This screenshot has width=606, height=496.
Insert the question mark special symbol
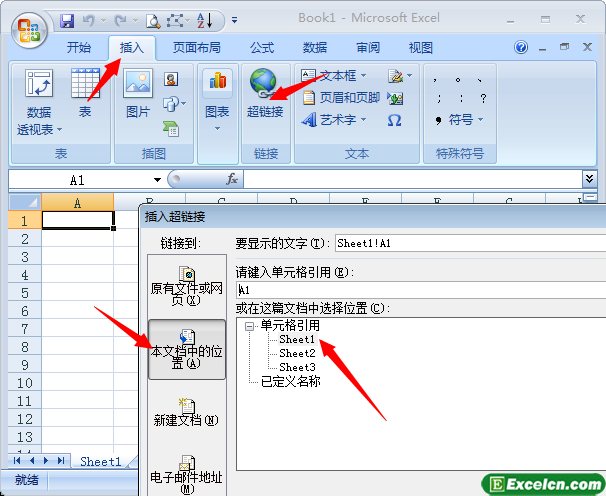point(483,99)
